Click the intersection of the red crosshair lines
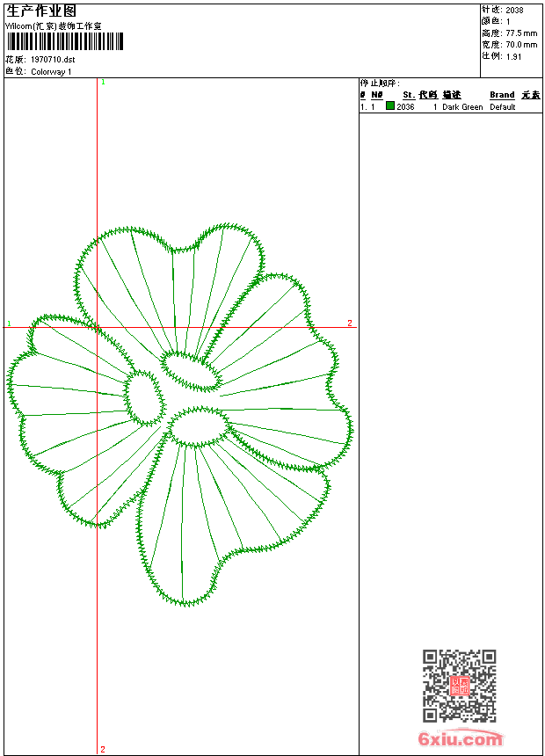 [x=97, y=328]
